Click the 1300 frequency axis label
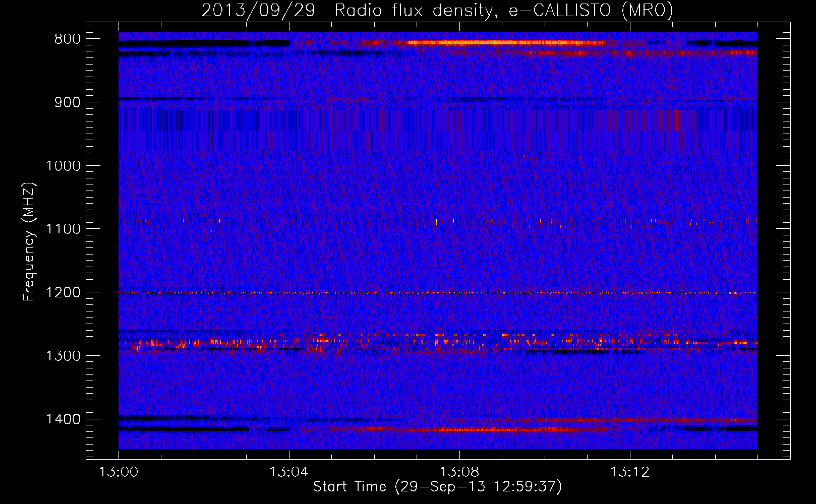The height and width of the screenshot is (504, 816). (63, 356)
